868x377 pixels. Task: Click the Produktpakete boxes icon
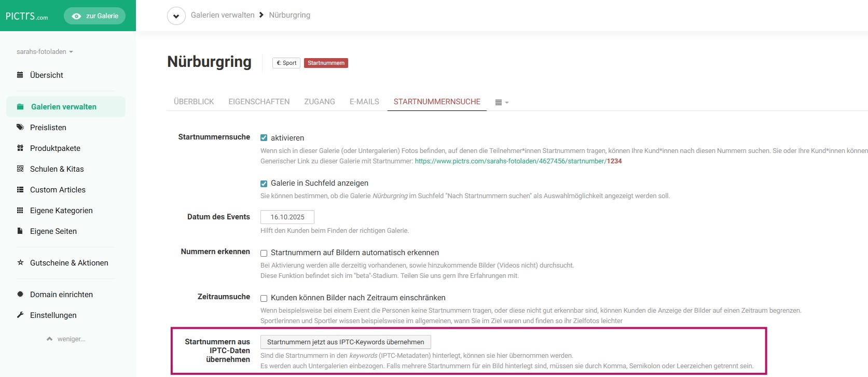click(x=20, y=148)
